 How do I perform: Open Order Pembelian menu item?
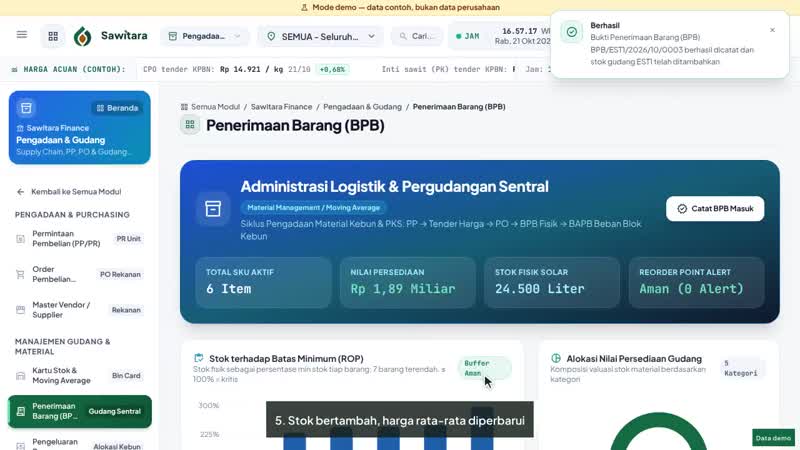pos(80,274)
